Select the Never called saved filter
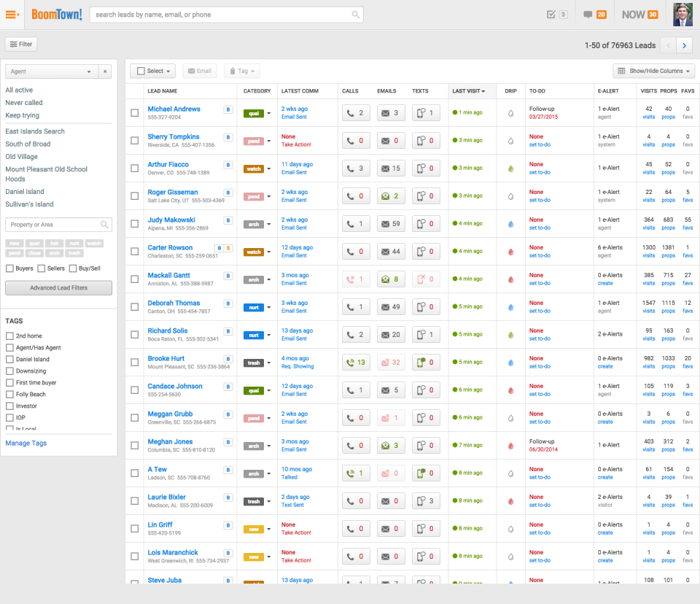This screenshot has height=604, width=700. 24,103
